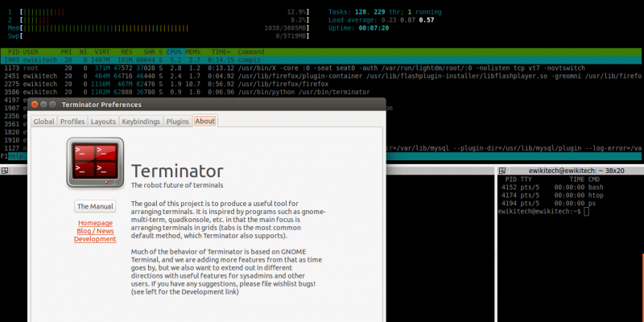The image size is (644, 322).
Task: Follow the Homepage link
Action: [x=95, y=223]
